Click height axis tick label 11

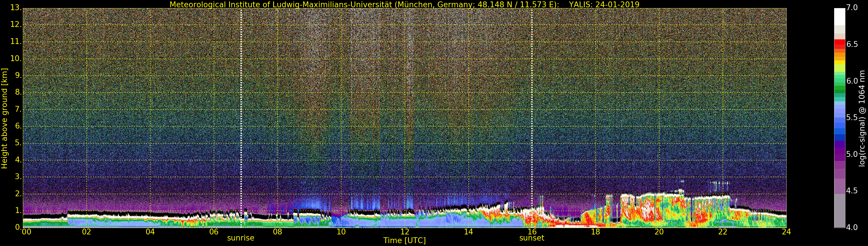16,42
